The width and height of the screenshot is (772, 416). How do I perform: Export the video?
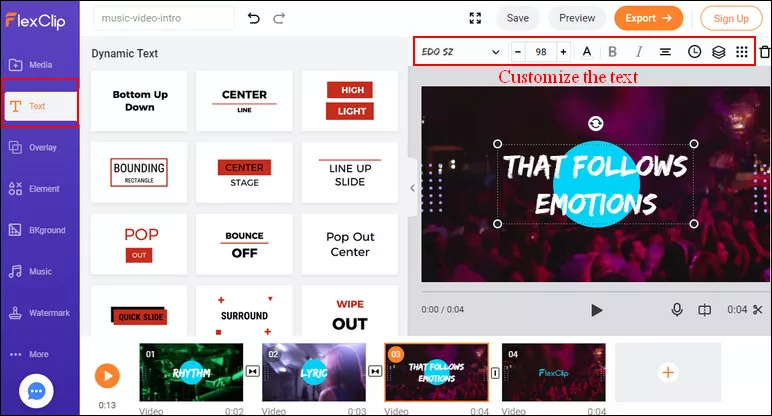(x=648, y=18)
